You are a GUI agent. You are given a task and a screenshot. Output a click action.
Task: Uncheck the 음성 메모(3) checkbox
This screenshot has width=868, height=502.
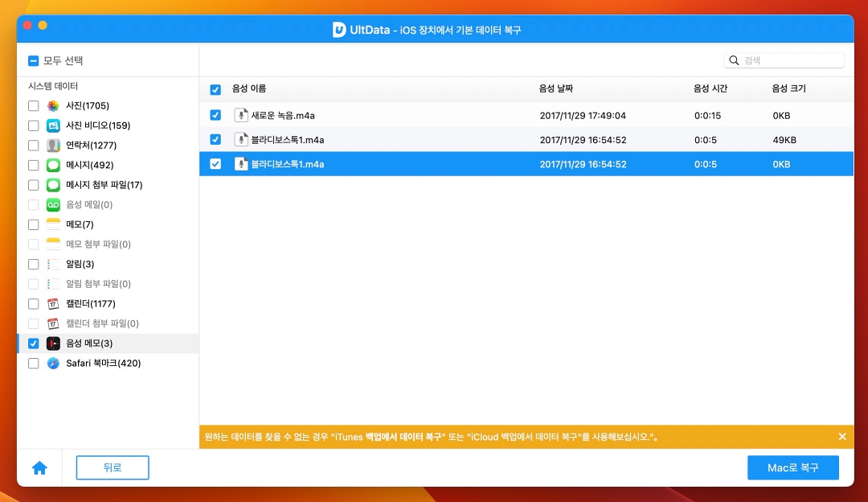coord(33,344)
